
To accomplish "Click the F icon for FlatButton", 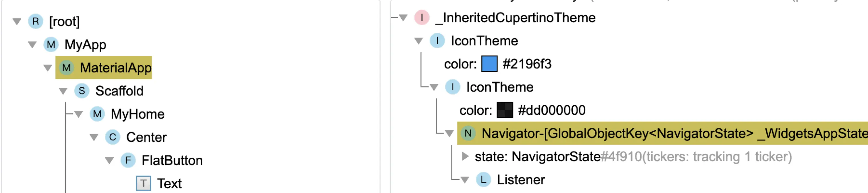I will click(128, 160).
